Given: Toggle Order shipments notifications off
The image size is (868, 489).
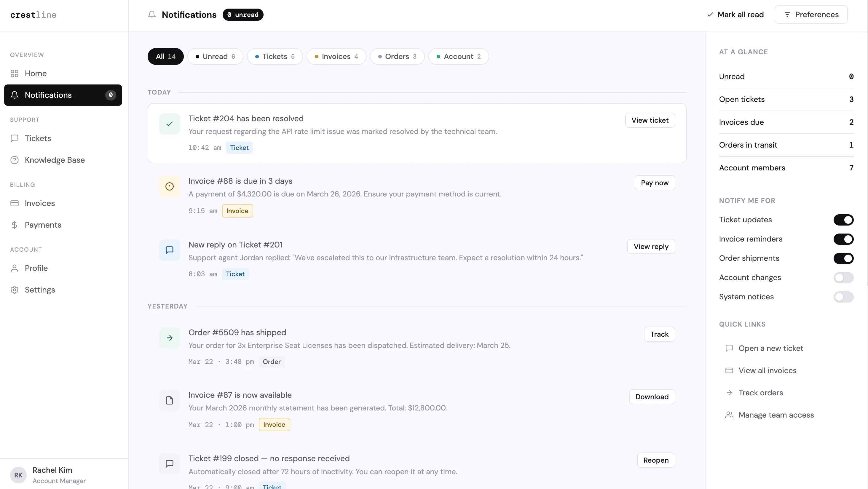Looking at the screenshot, I should 843,258.
